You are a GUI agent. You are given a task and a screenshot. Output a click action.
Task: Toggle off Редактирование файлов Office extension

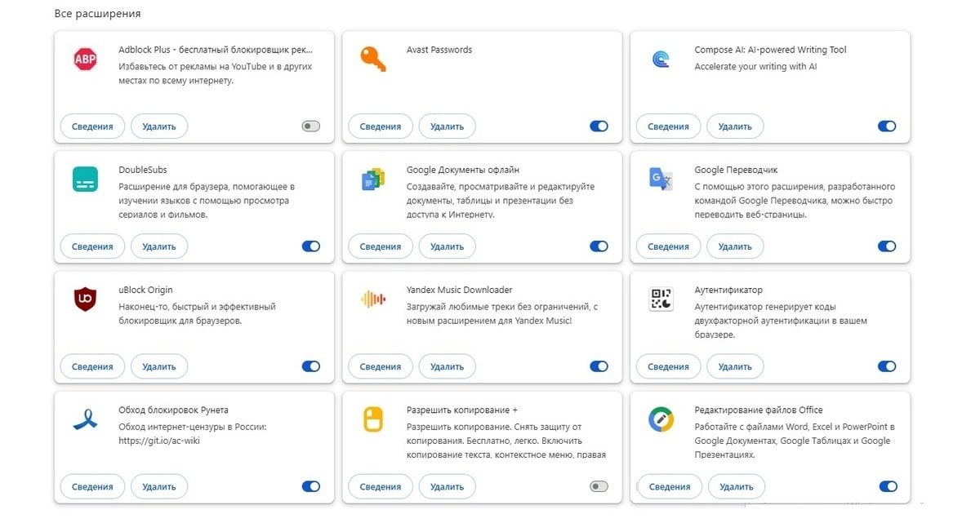click(888, 486)
